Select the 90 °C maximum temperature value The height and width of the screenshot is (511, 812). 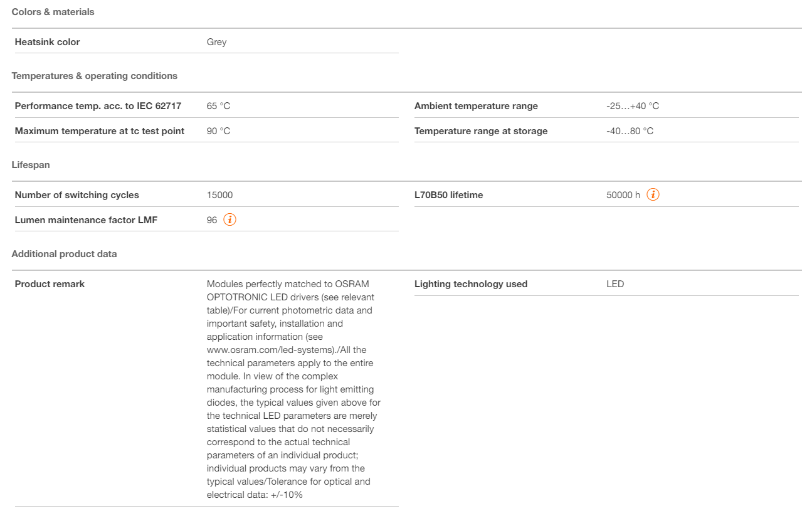click(x=218, y=131)
